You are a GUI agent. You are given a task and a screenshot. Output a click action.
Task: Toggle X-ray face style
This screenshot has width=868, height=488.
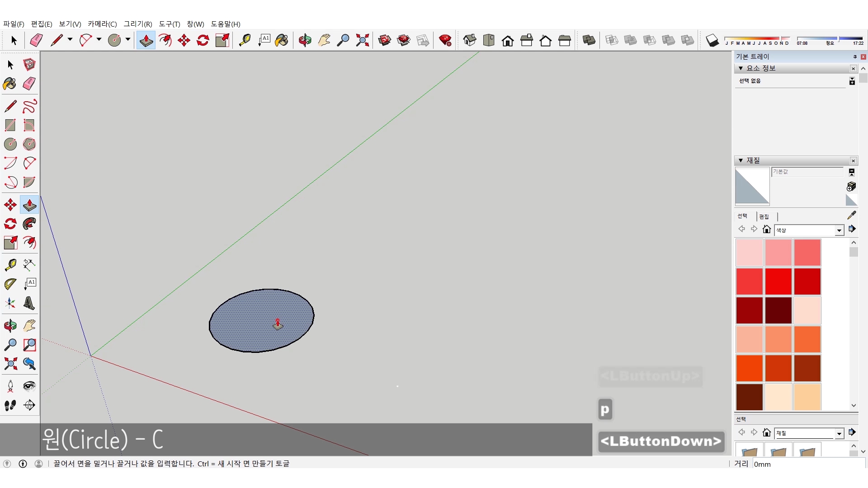click(612, 41)
